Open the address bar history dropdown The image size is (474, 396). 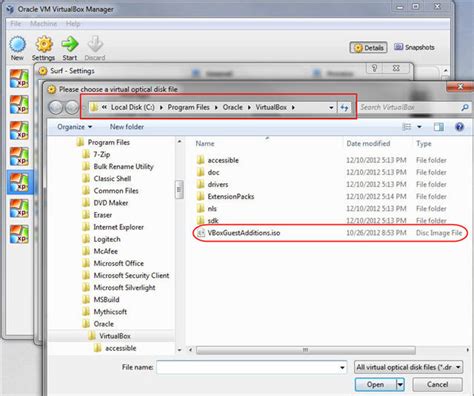(331, 108)
